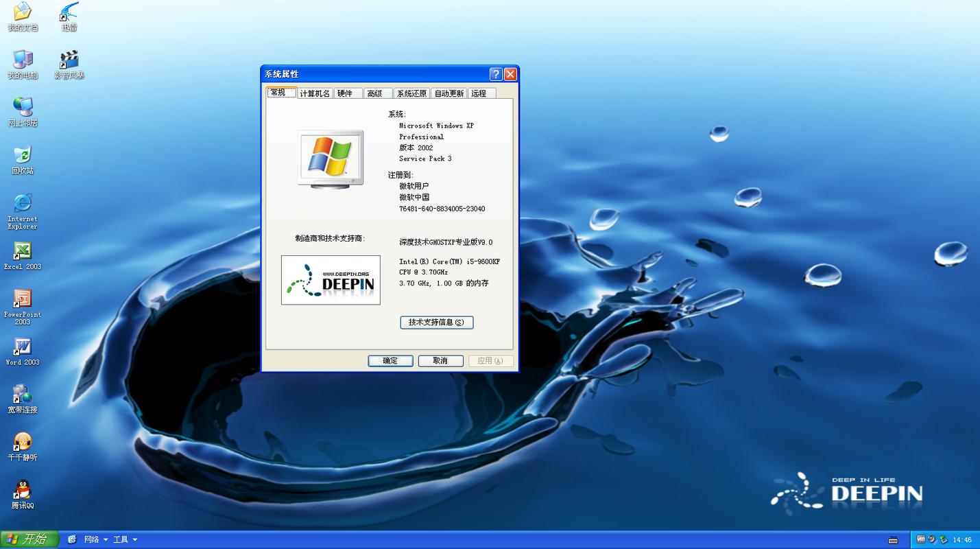
Task: Launch 迅雷 from the desktop
Action: (68, 14)
